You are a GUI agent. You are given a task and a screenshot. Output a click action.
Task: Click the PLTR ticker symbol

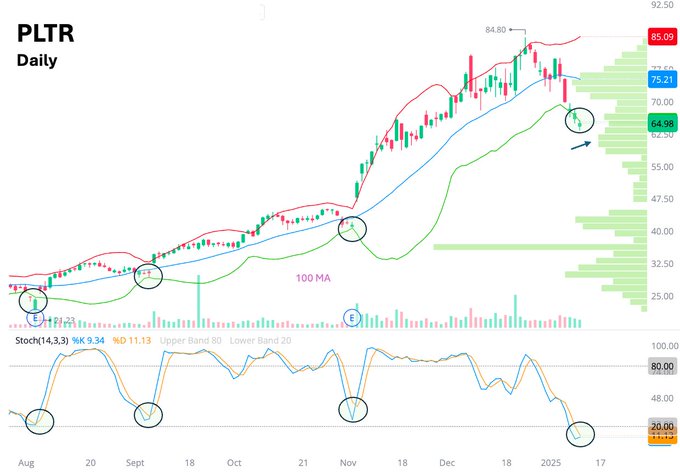click(x=46, y=33)
